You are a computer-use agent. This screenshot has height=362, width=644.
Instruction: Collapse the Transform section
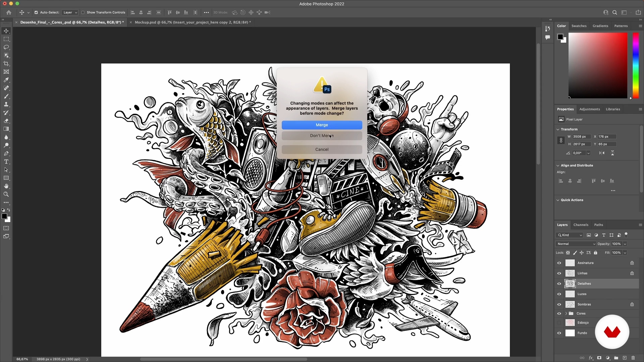coord(558,129)
